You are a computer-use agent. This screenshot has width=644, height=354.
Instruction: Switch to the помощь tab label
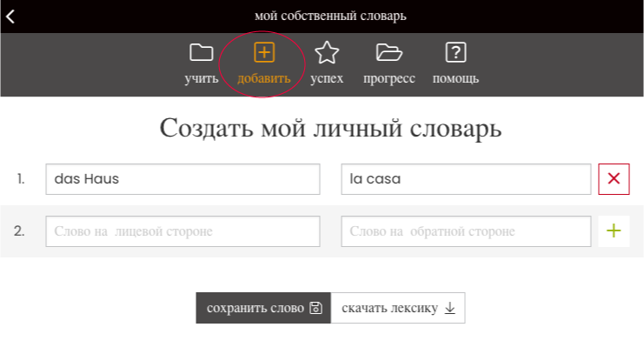(x=455, y=78)
